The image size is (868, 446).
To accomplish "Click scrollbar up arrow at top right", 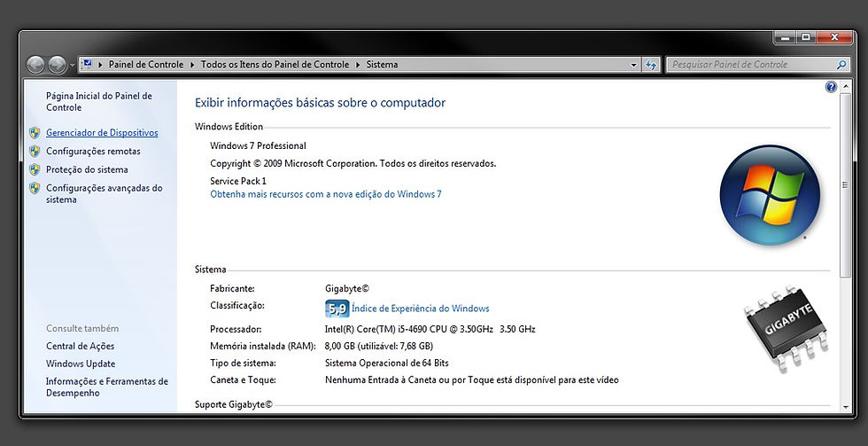I will point(845,86).
